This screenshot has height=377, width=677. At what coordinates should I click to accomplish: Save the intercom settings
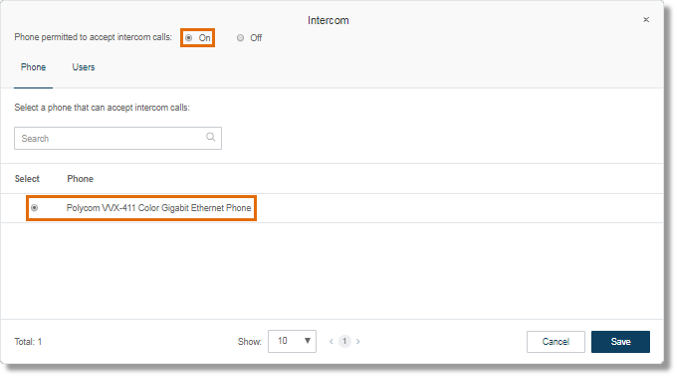click(x=620, y=342)
